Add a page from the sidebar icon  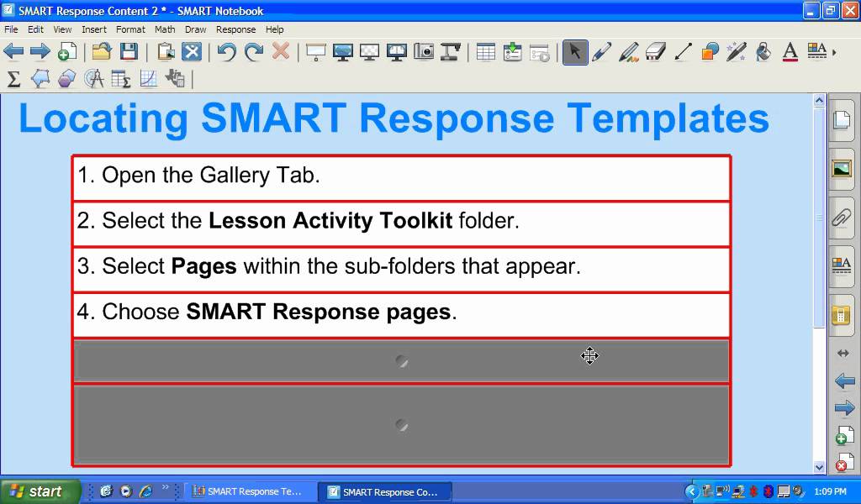point(844,435)
